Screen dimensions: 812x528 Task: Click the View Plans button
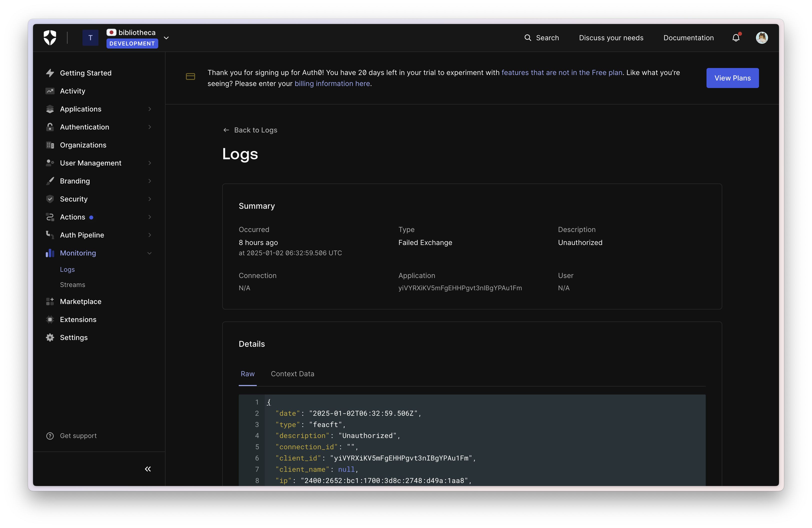pyautogui.click(x=732, y=78)
